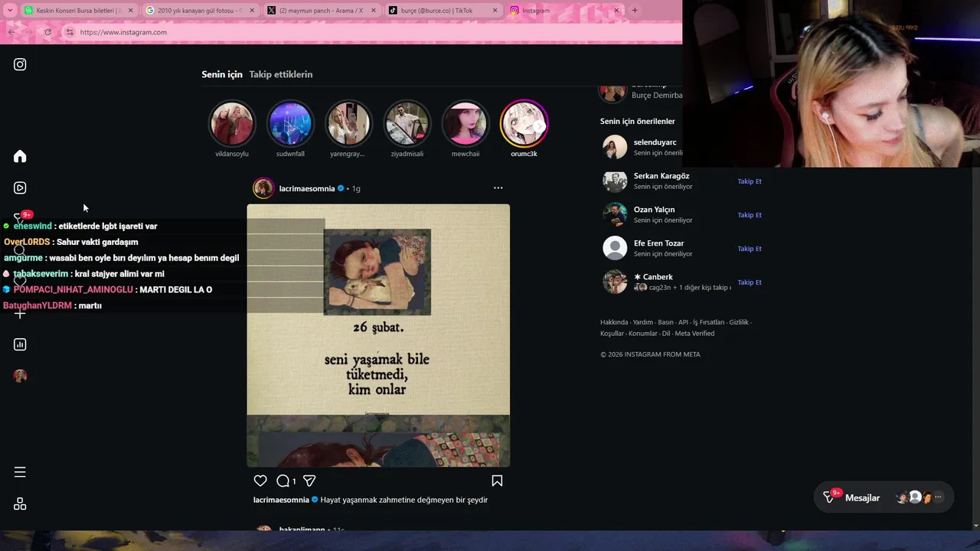
Task: Share the lacrimaesomnia post via send icon
Action: [x=309, y=481]
